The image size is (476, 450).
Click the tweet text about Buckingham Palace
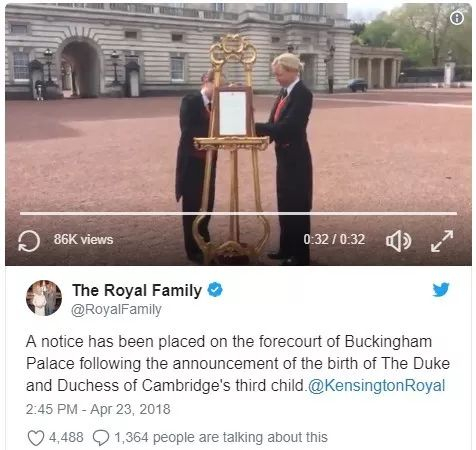[x=238, y=364]
